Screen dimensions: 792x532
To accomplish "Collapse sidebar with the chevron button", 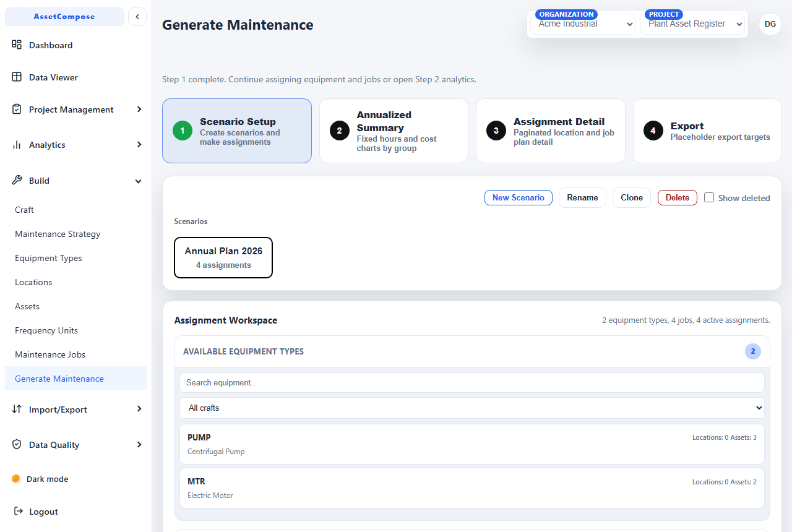I will [x=137, y=17].
